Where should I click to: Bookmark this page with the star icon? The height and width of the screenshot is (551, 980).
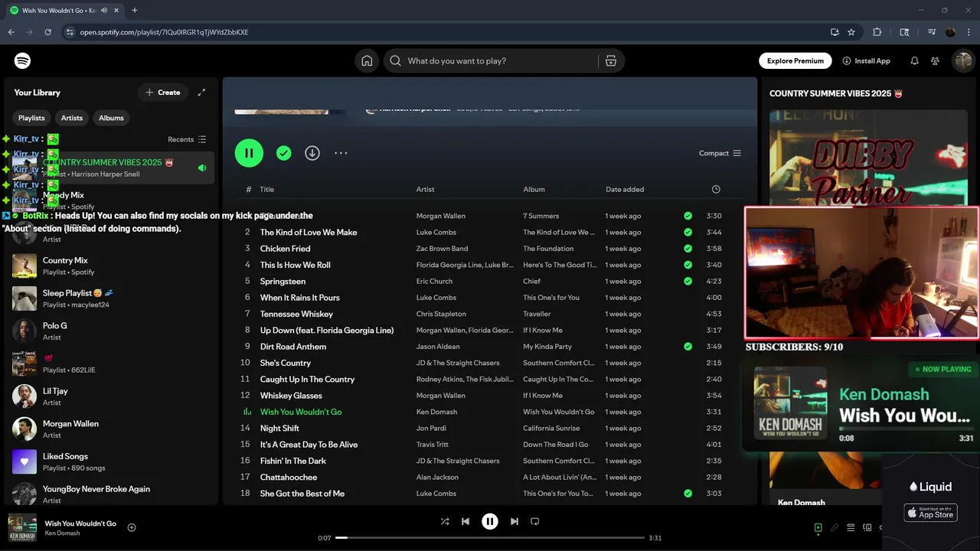point(851,32)
